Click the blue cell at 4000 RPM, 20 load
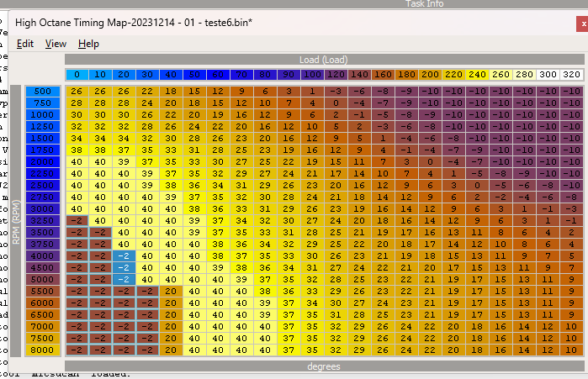The height and width of the screenshot is (379, 588). click(x=124, y=255)
